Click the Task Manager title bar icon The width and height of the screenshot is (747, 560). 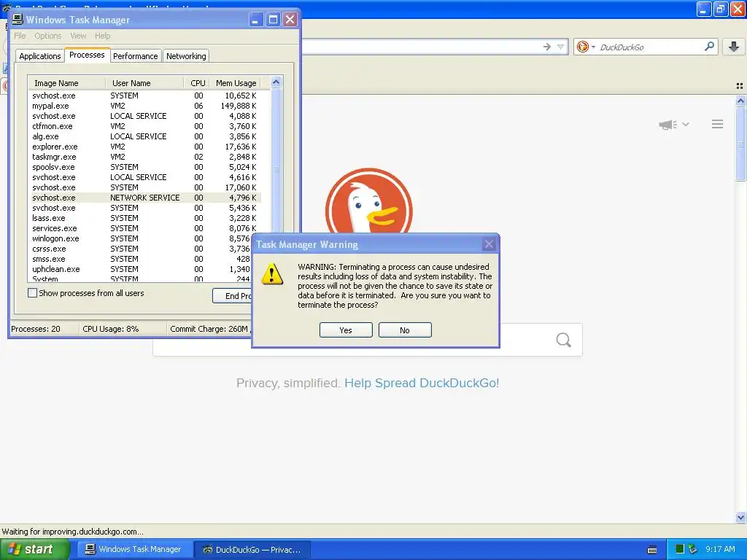tap(18, 20)
